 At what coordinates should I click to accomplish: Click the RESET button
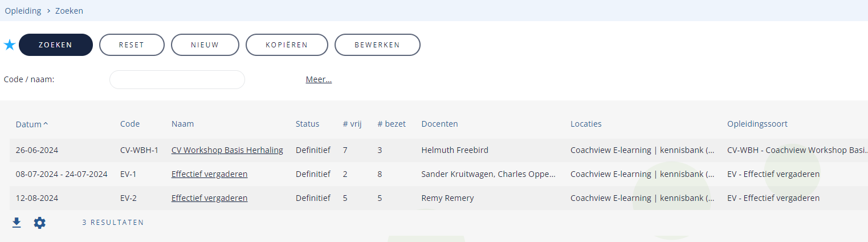(x=132, y=45)
